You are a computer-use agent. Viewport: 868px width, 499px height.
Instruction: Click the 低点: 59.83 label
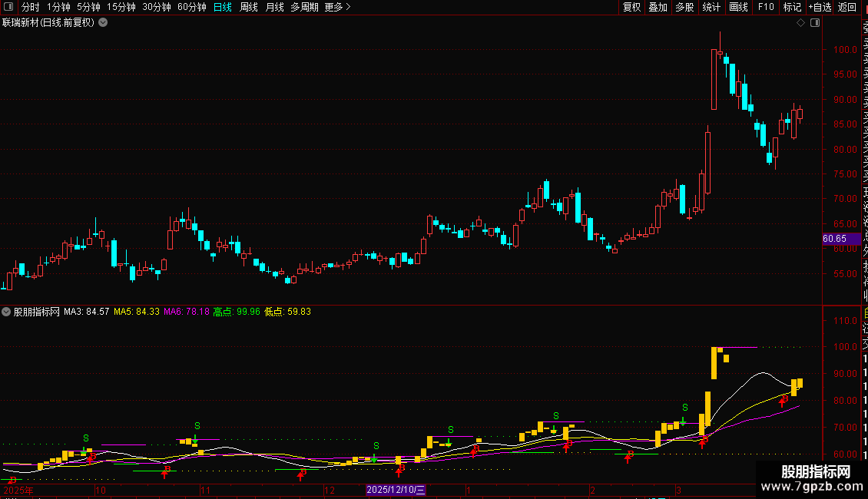click(287, 312)
